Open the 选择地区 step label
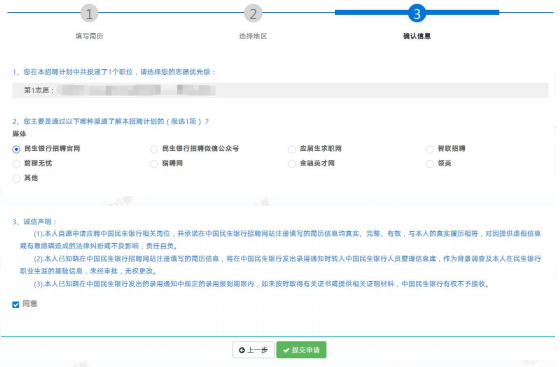Screen dimensions: 560x367 (253, 36)
